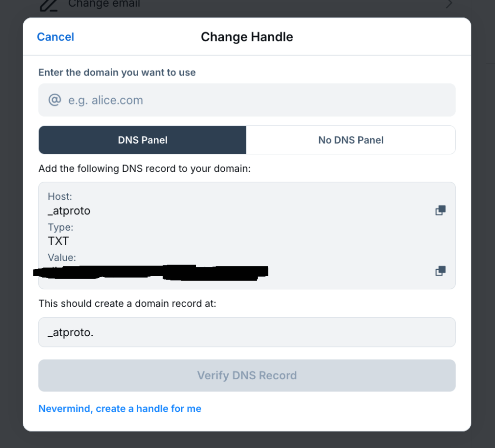Open "Nevermind, create a handle for me"
Image resolution: width=495 pixels, height=448 pixels.
coord(119,408)
